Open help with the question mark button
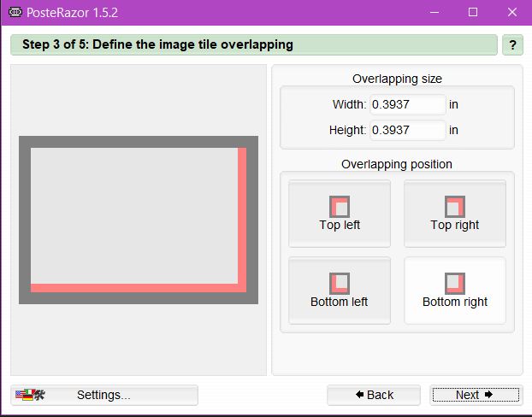This screenshot has width=532, height=417. [x=512, y=44]
